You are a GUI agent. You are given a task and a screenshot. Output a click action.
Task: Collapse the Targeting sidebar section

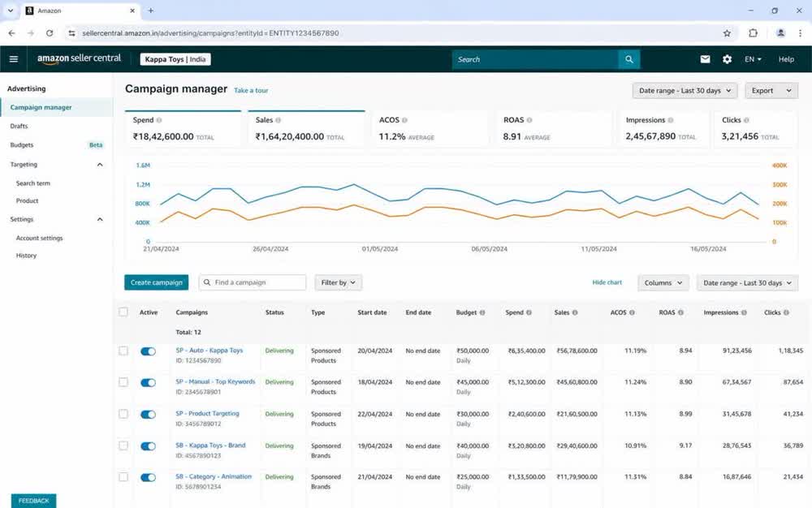point(100,165)
